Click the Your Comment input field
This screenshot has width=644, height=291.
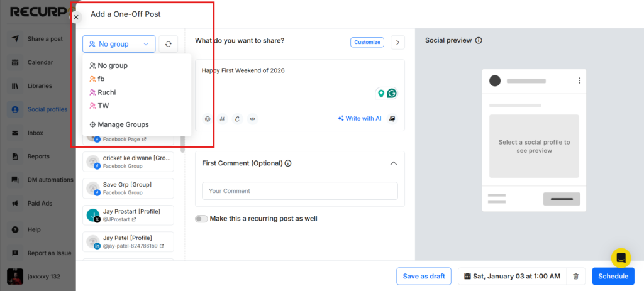(300, 191)
